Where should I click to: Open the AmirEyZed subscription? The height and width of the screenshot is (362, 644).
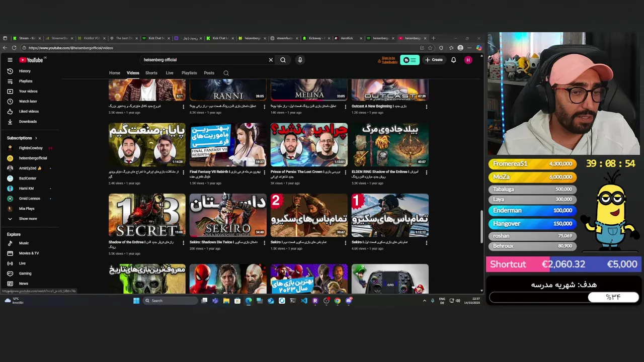[30, 168]
